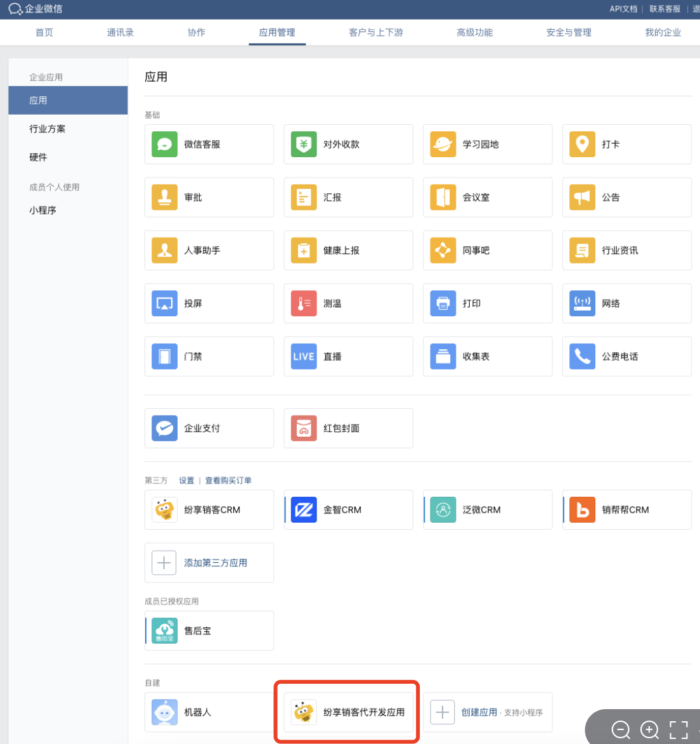Open the 审批 stamp icon
700x744 pixels.
[164, 197]
